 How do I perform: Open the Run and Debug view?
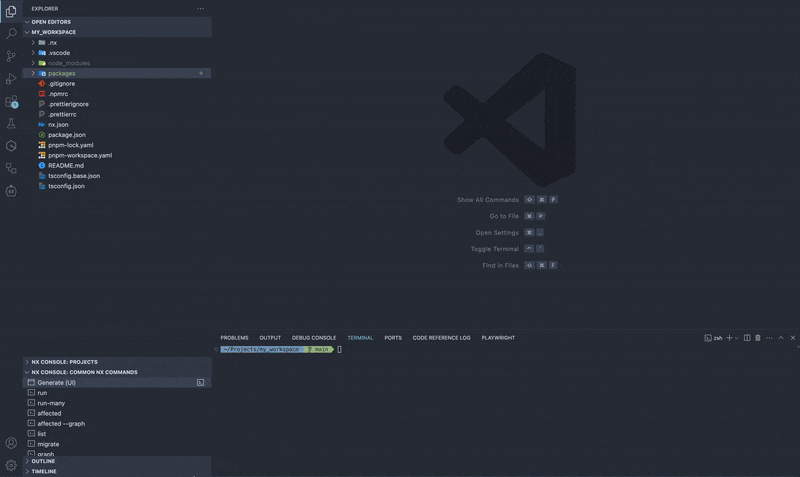click(11, 79)
